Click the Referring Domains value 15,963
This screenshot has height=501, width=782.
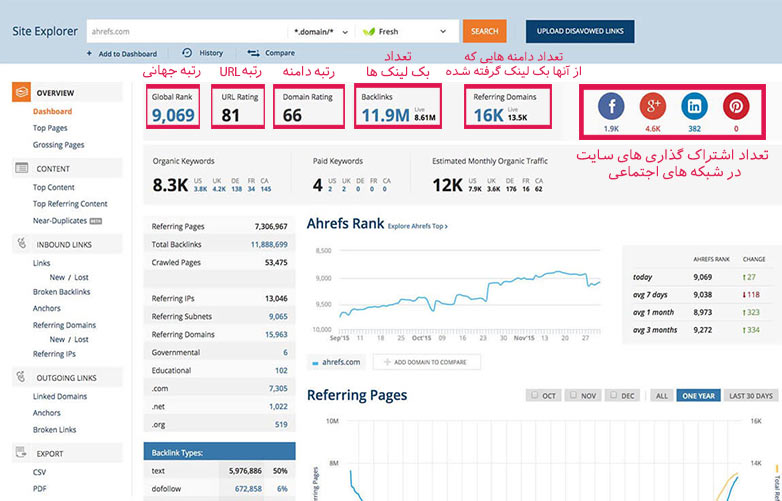click(276, 334)
